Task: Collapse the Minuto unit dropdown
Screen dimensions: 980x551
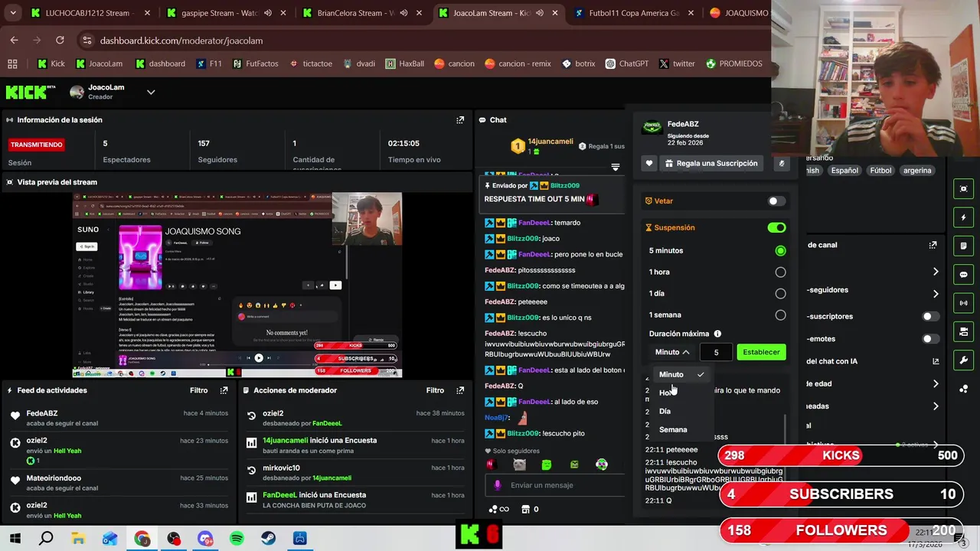Action: tap(672, 352)
